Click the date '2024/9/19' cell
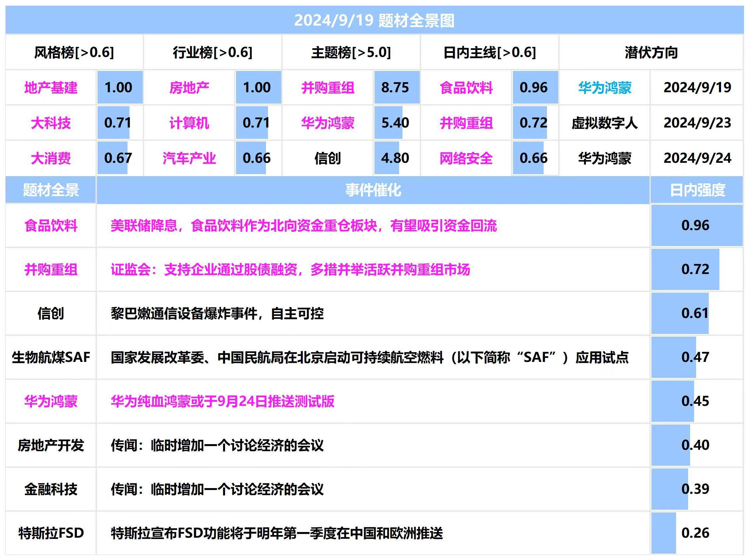The width and height of the screenshot is (749, 560). click(697, 87)
